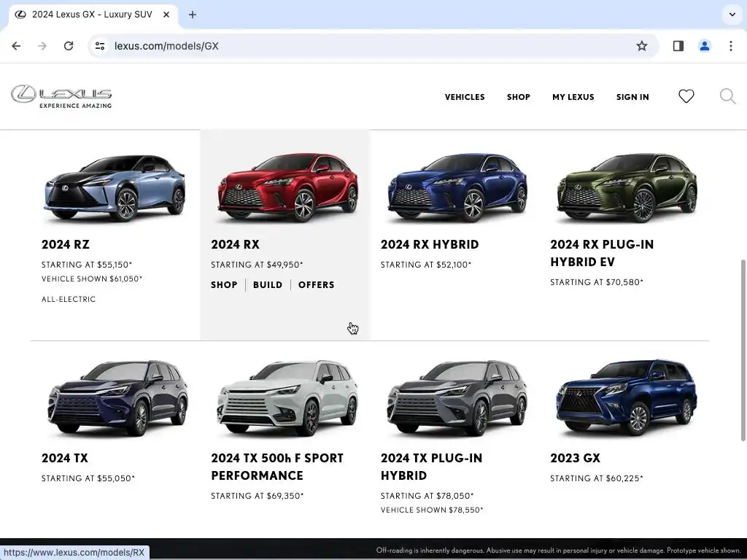Image resolution: width=747 pixels, height=560 pixels.
Task: Click the address bar URL
Action: coord(166,46)
